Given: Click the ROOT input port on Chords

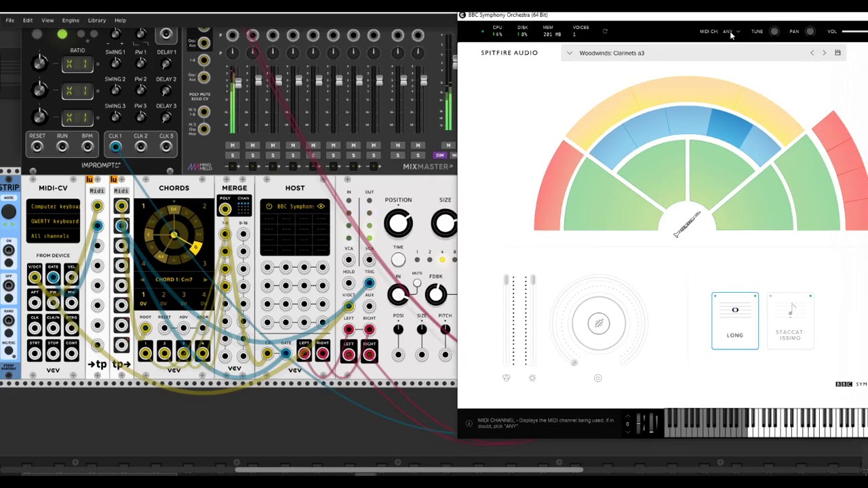Looking at the screenshot, I should [145, 328].
